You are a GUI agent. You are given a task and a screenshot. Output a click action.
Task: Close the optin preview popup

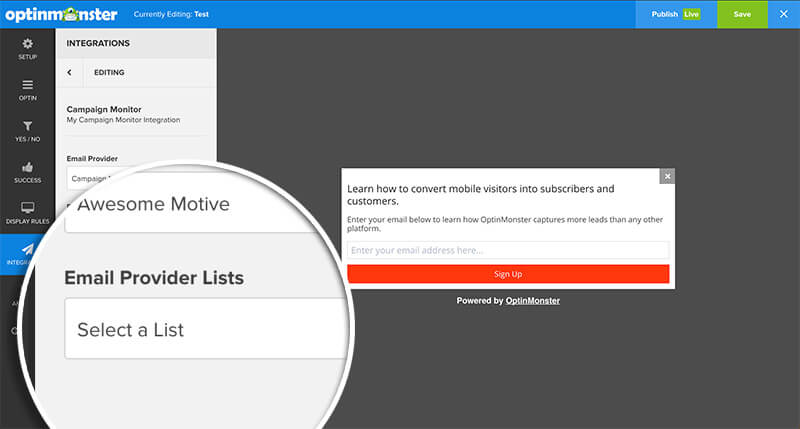coord(667,176)
